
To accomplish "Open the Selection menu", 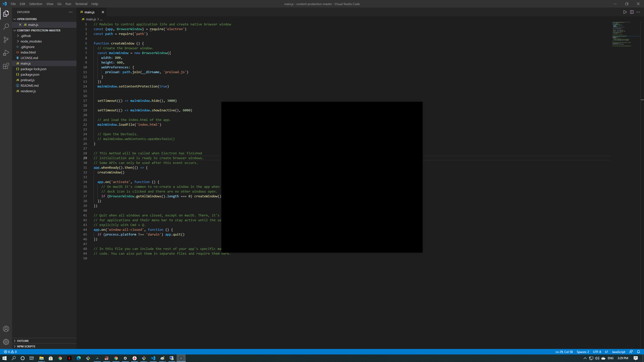I will (36, 4).
